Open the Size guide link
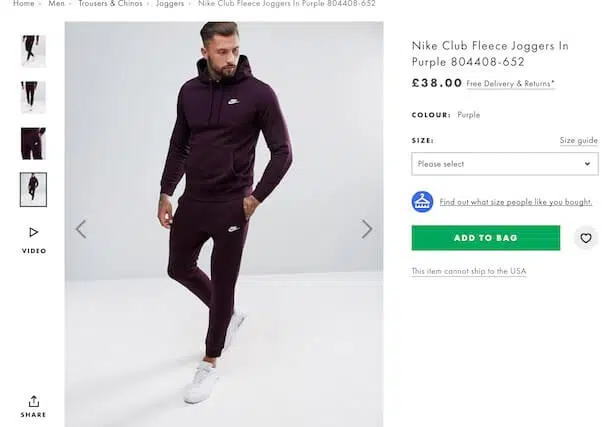 [x=578, y=141]
